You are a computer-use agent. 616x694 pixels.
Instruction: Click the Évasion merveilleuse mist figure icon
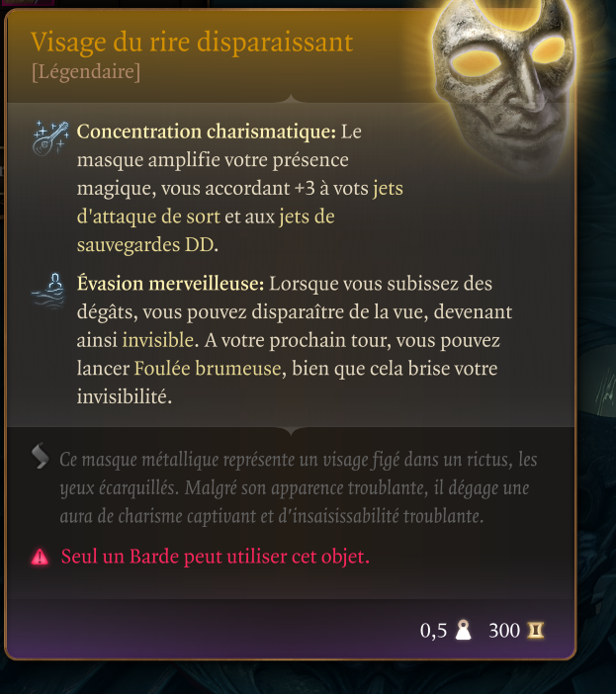(x=48, y=291)
